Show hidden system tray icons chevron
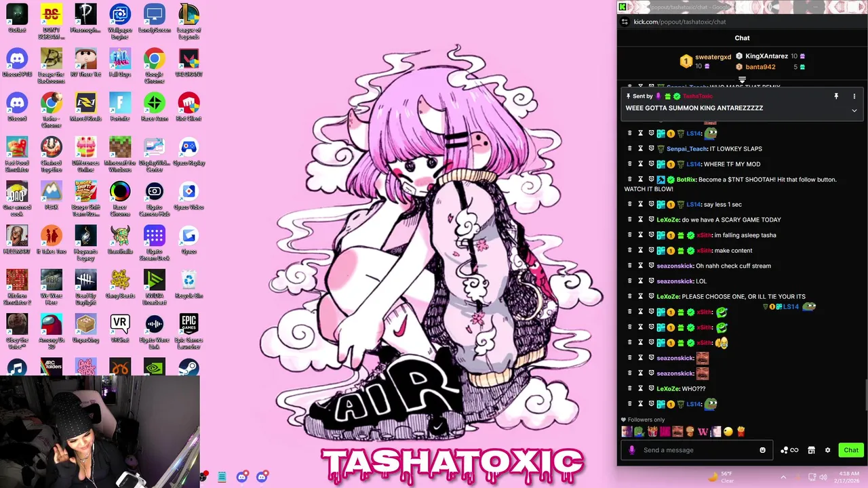This screenshot has height=488, width=868. (783, 476)
